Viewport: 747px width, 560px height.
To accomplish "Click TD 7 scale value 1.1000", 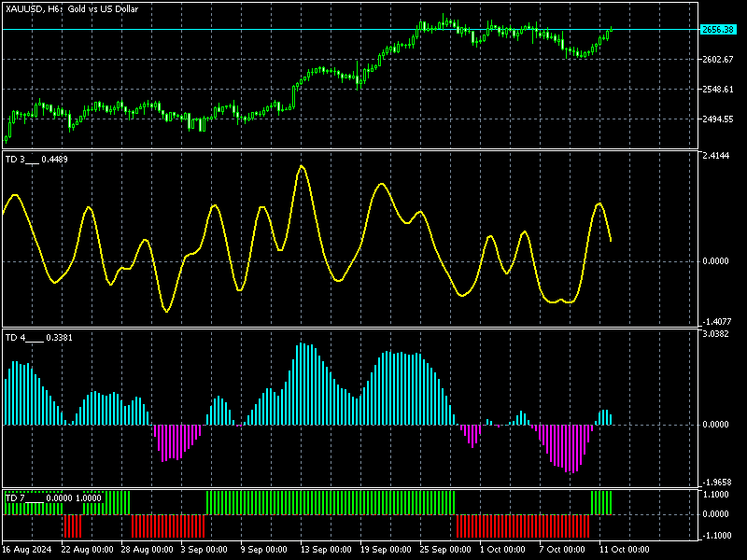I will coord(716,495).
